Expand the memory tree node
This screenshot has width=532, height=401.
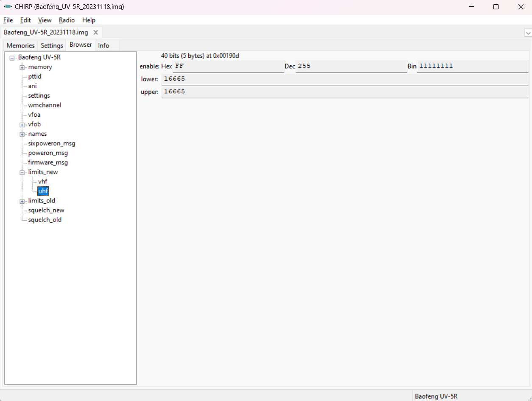click(22, 67)
